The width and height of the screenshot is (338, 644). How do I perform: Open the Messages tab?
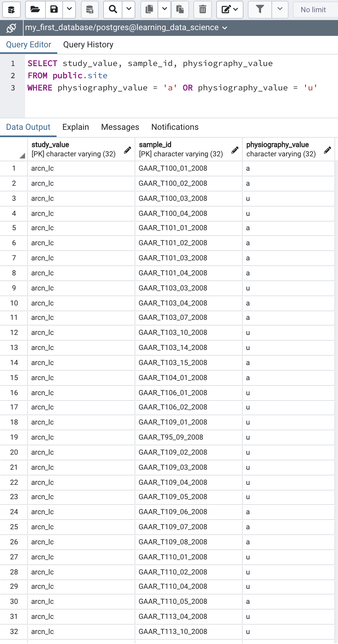coord(120,127)
